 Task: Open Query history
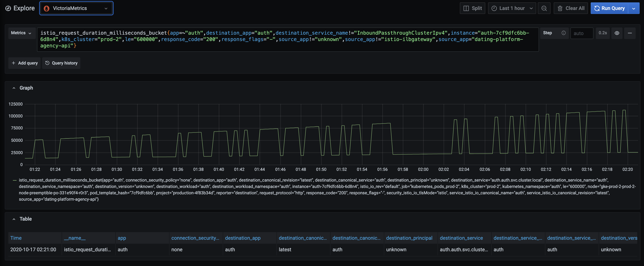tap(61, 63)
